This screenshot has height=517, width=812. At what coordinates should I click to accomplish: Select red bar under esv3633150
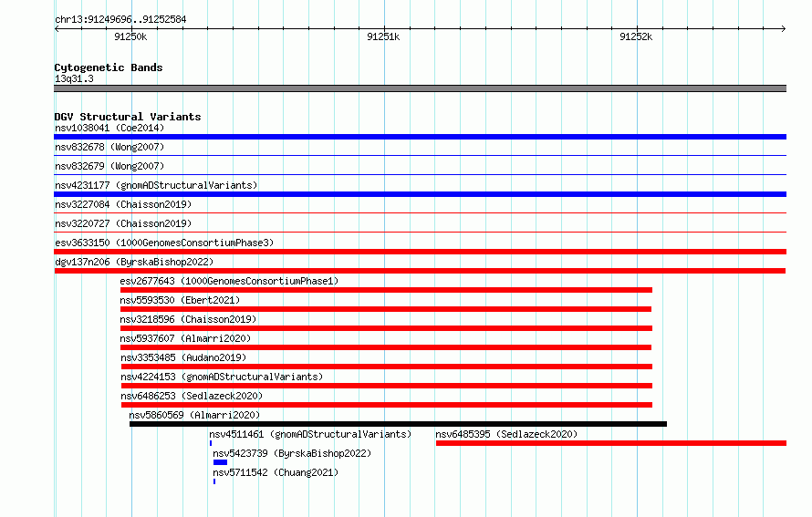click(x=420, y=252)
